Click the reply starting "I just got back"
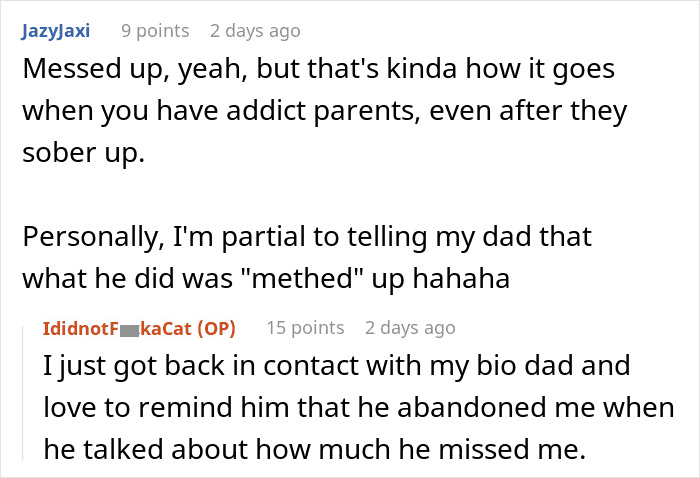This screenshot has height=478, width=700. coord(358,408)
